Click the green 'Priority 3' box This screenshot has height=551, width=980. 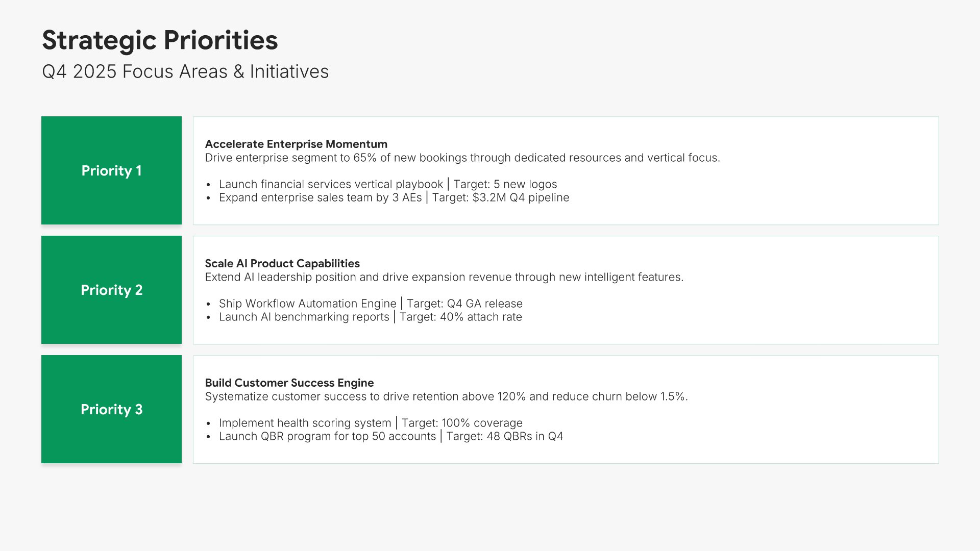(111, 409)
